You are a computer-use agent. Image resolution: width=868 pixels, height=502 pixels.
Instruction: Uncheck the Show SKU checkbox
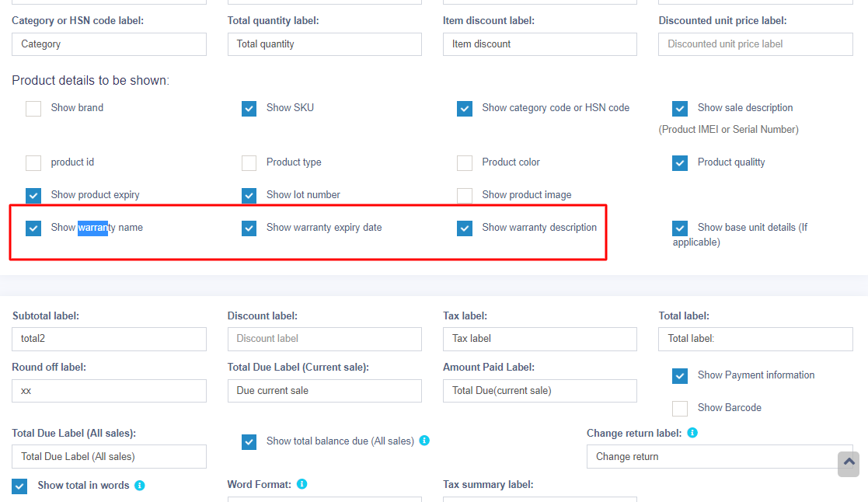pos(249,109)
